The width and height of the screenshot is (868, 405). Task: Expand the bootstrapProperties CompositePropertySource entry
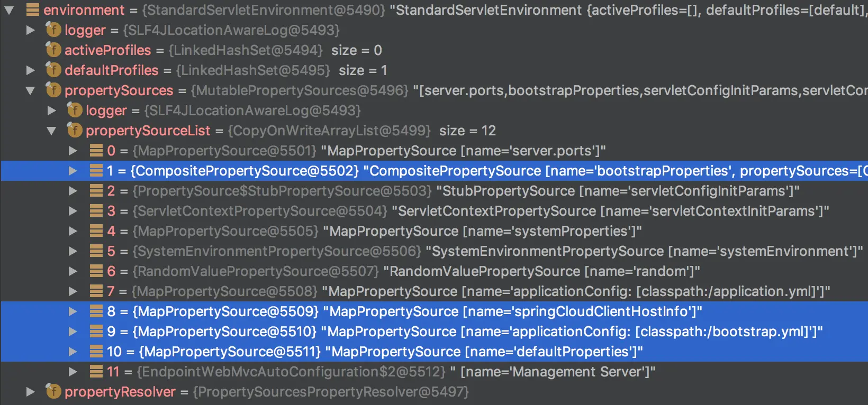[73, 171]
